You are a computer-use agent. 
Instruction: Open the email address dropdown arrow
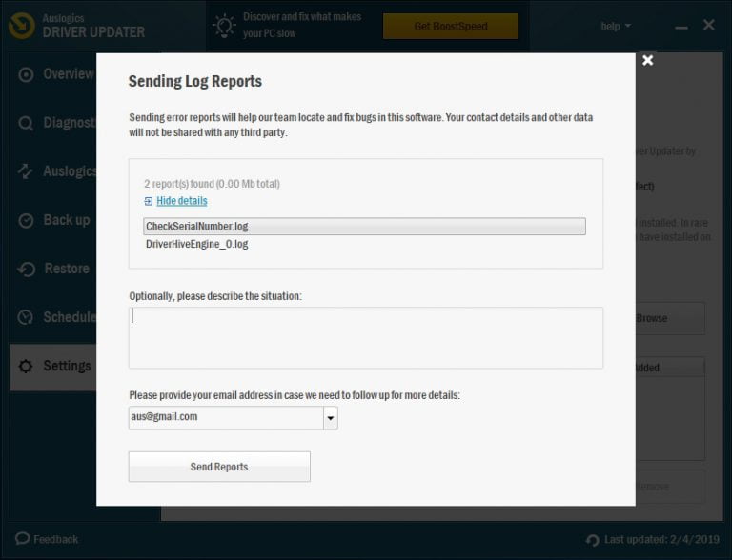point(330,417)
